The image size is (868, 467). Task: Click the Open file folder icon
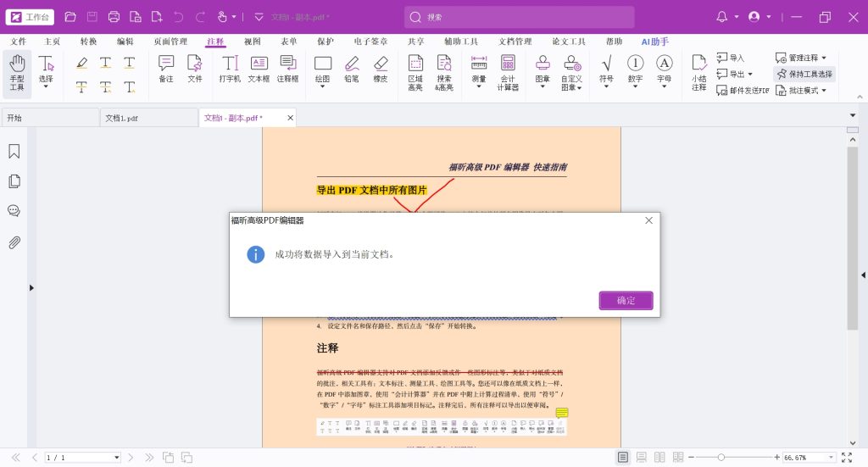click(70, 17)
